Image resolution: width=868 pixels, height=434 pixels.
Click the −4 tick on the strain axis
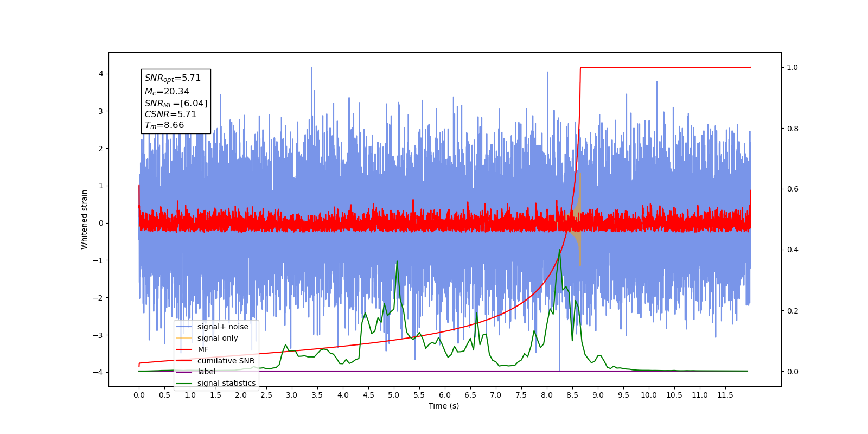[98, 372]
